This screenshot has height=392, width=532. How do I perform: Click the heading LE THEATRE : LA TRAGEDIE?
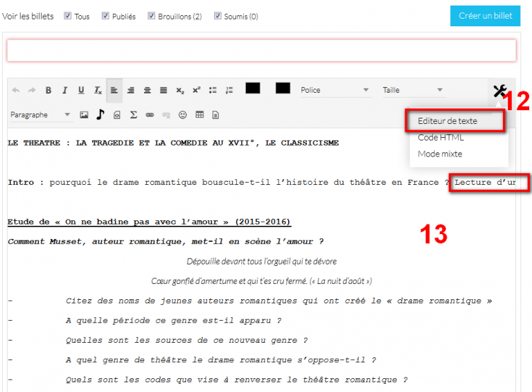(x=173, y=143)
